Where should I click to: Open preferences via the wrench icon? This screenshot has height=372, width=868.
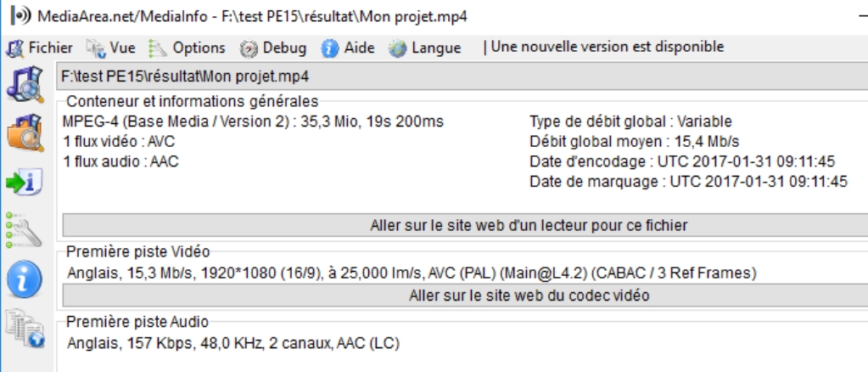point(23,230)
